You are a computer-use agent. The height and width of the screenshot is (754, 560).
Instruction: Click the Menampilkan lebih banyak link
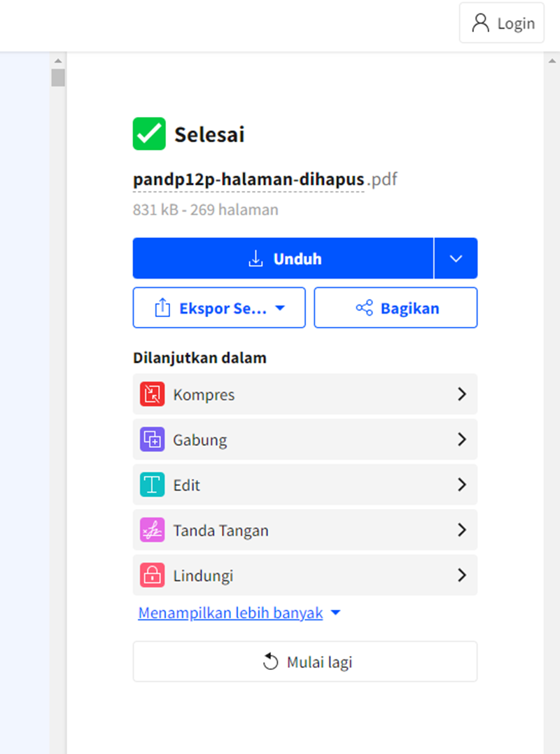230,613
